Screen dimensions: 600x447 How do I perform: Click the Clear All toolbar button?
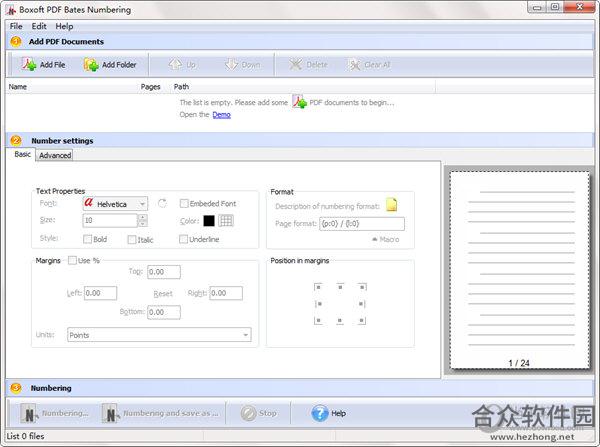point(370,64)
